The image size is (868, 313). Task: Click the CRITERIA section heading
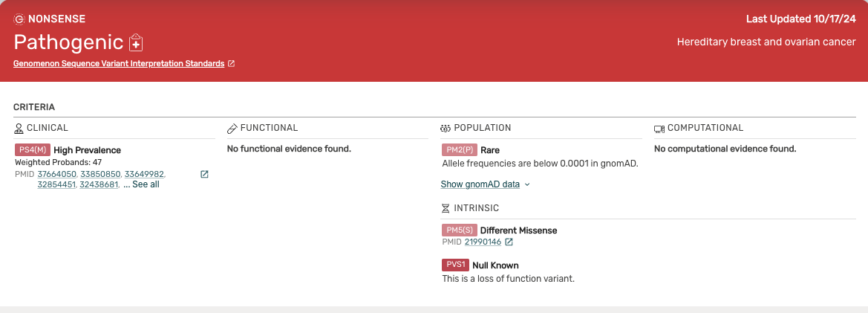(x=34, y=108)
